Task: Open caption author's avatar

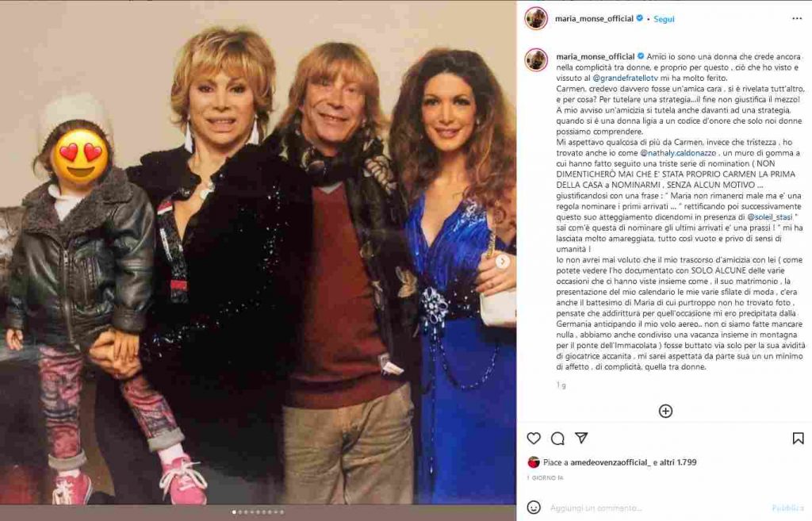Action: pos(536,59)
